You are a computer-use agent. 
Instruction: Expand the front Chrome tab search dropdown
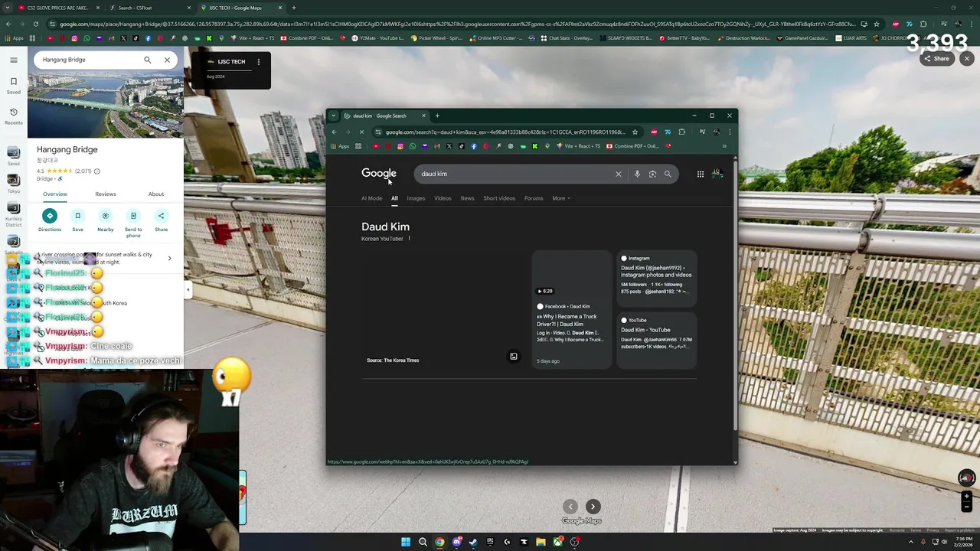click(x=333, y=116)
